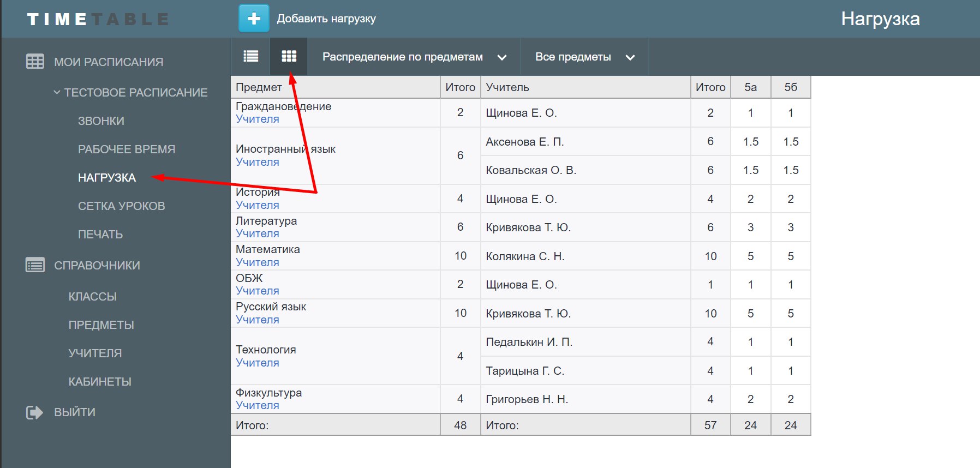Open Учителя link under Литература

pyautogui.click(x=258, y=233)
